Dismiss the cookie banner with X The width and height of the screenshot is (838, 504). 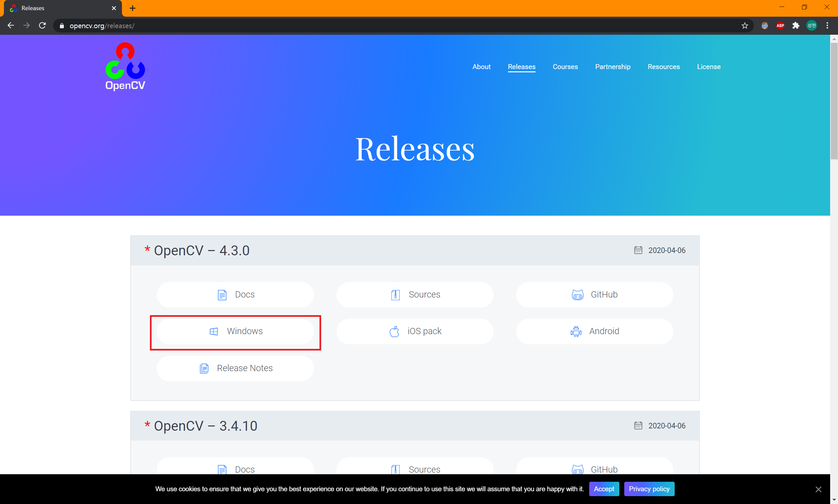coord(818,489)
